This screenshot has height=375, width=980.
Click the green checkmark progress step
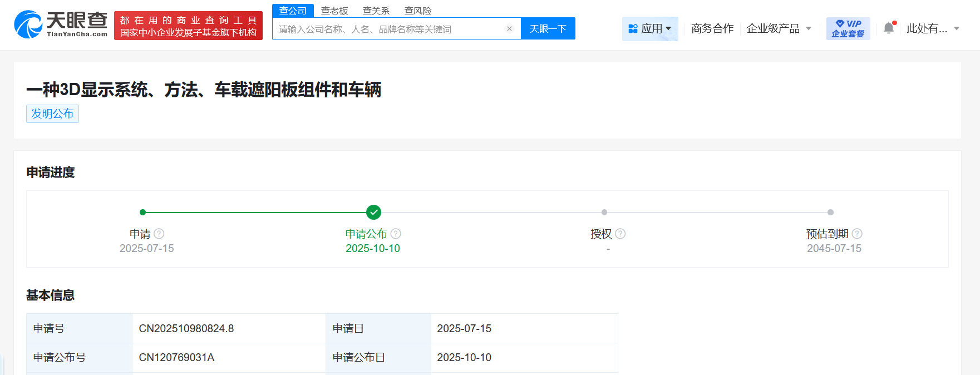(x=373, y=212)
